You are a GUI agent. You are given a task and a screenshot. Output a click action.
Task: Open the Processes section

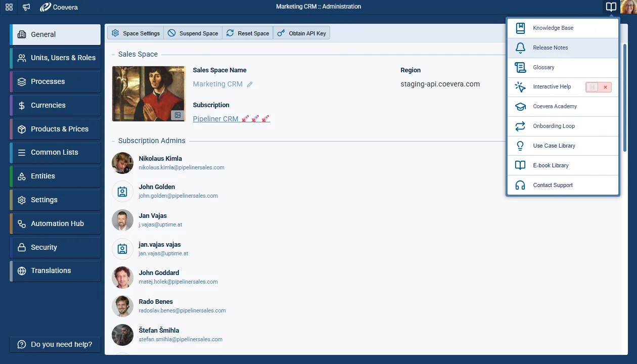(55, 82)
